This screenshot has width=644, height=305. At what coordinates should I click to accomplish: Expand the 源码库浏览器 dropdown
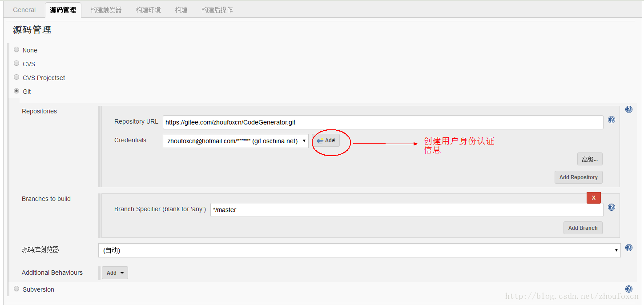click(359, 250)
